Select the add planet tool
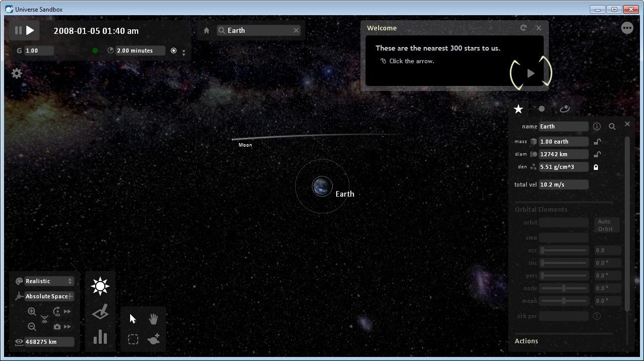Screen dimensions: 644x361 pos(154,339)
